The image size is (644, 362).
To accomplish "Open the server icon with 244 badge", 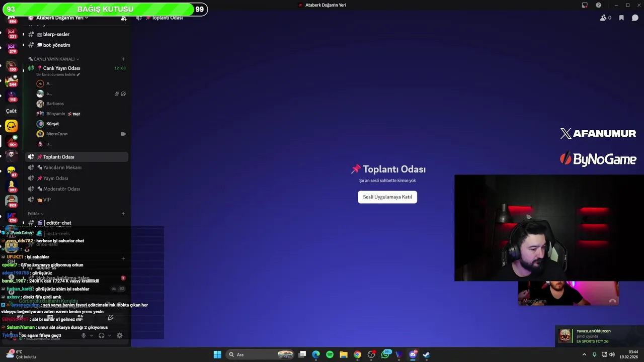I will coord(12,80).
